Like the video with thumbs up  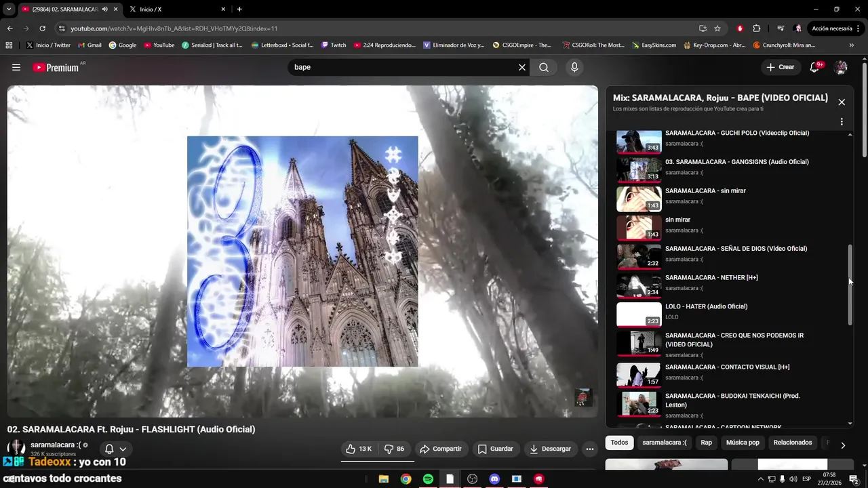click(x=359, y=449)
